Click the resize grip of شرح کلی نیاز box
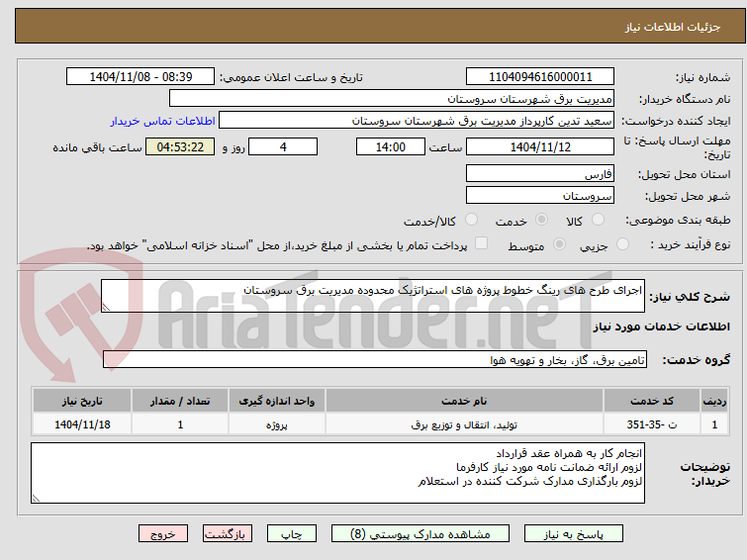This screenshot has height=560, width=747. [106, 308]
